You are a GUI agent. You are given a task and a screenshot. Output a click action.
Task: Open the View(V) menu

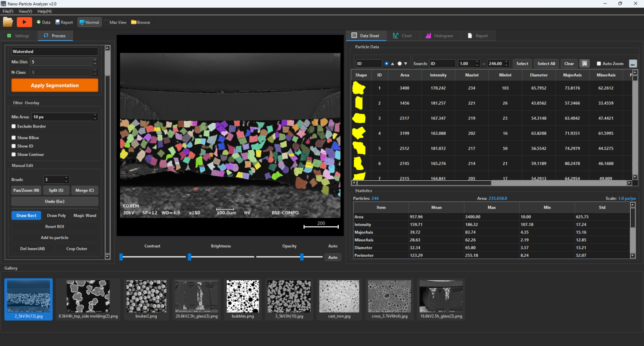click(x=25, y=11)
